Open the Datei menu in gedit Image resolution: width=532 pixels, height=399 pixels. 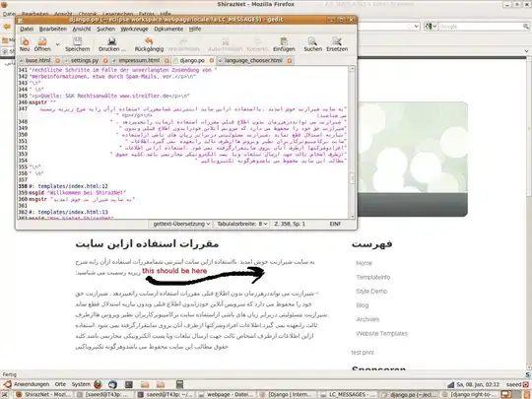(x=27, y=30)
